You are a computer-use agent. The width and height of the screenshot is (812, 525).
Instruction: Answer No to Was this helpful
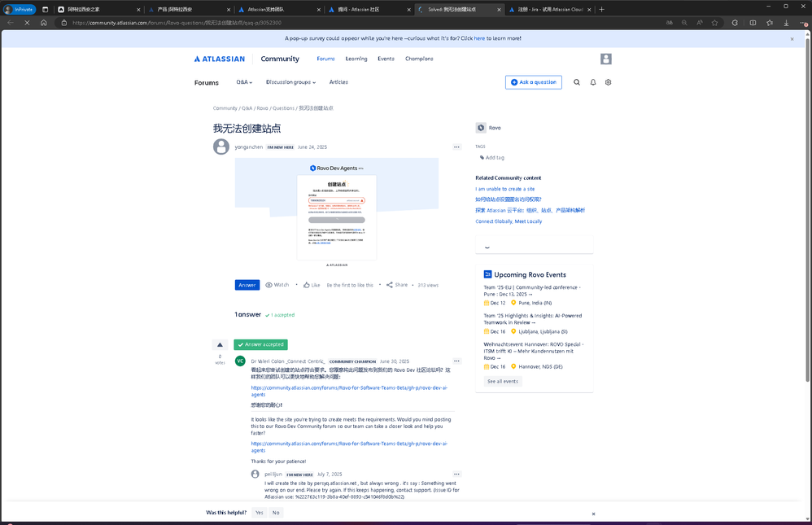tap(276, 513)
